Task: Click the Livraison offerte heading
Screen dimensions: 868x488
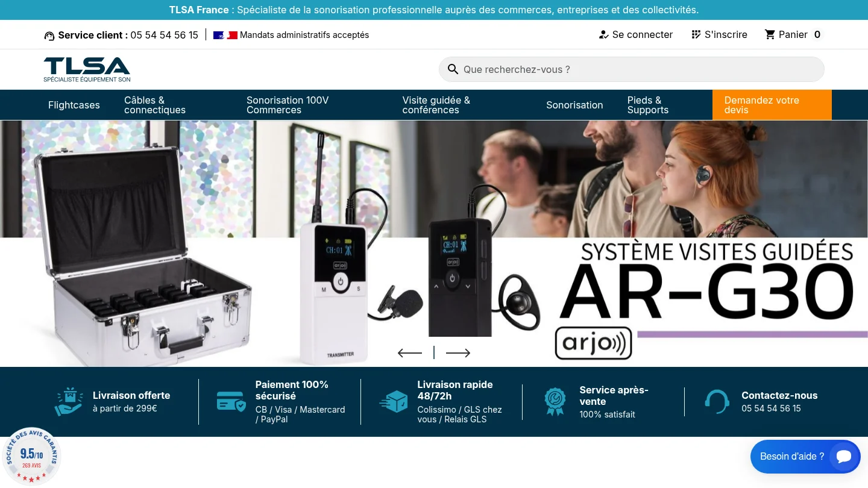Action: [x=131, y=395]
